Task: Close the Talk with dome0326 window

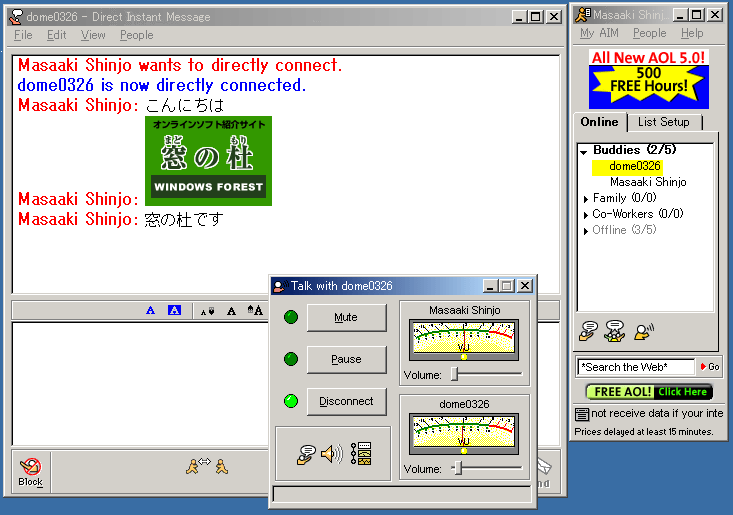Action: [x=525, y=286]
